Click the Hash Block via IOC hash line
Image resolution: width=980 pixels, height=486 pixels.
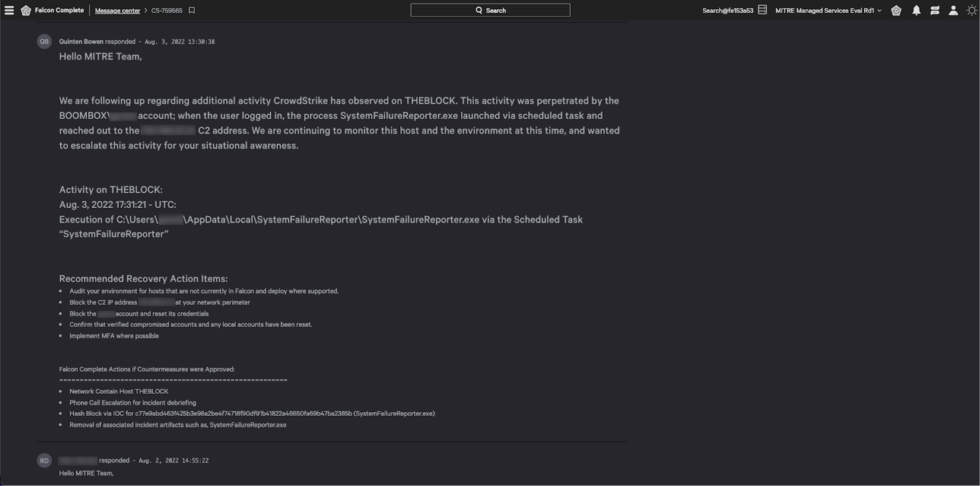coord(252,414)
